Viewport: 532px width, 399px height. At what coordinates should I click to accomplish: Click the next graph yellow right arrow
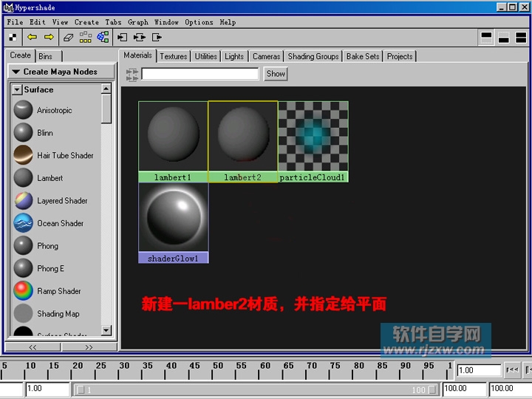coord(49,37)
